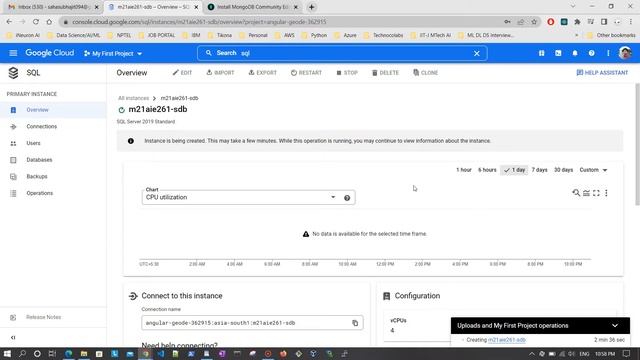Select the 1 hour time range
This screenshot has height=360, width=640.
coord(464,170)
